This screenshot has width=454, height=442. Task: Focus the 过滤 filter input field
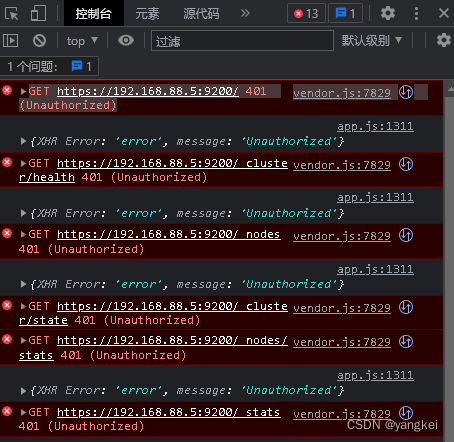coord(242,41)
